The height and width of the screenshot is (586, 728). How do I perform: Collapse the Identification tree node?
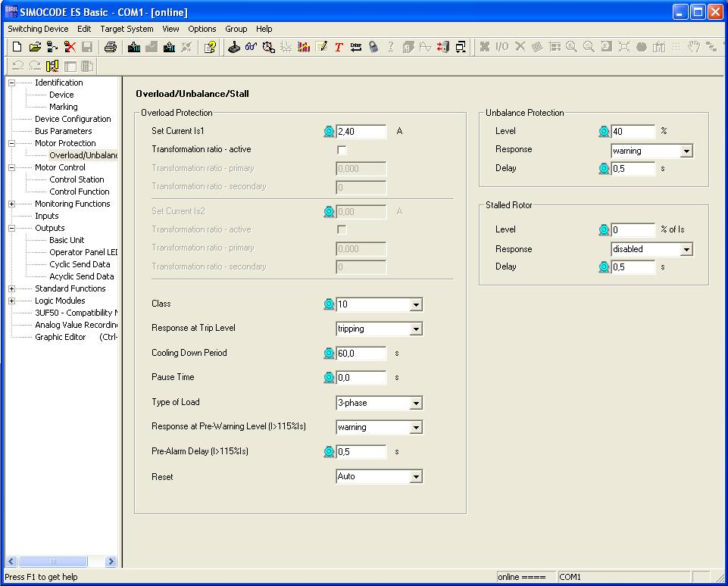click(x=11, y=83)
